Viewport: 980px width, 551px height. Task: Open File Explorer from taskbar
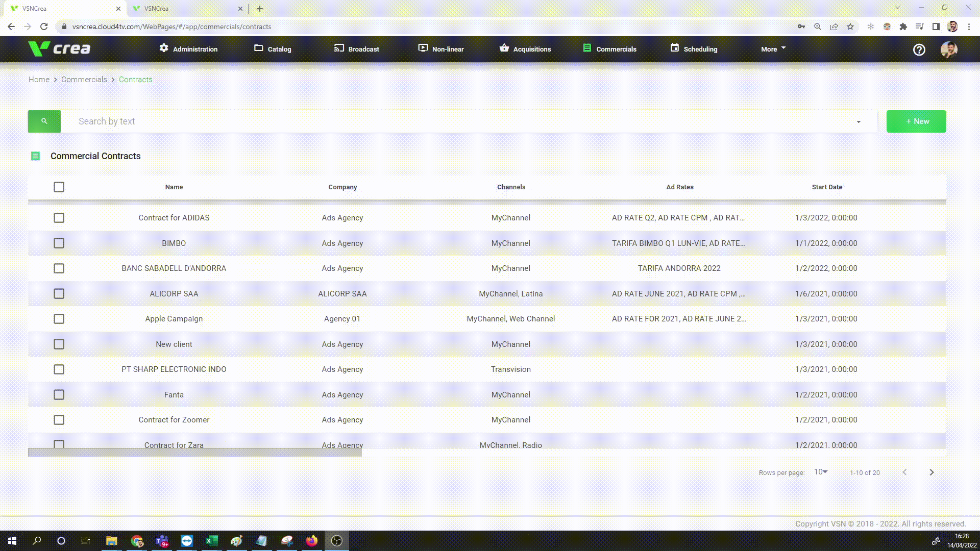(111, 541)
